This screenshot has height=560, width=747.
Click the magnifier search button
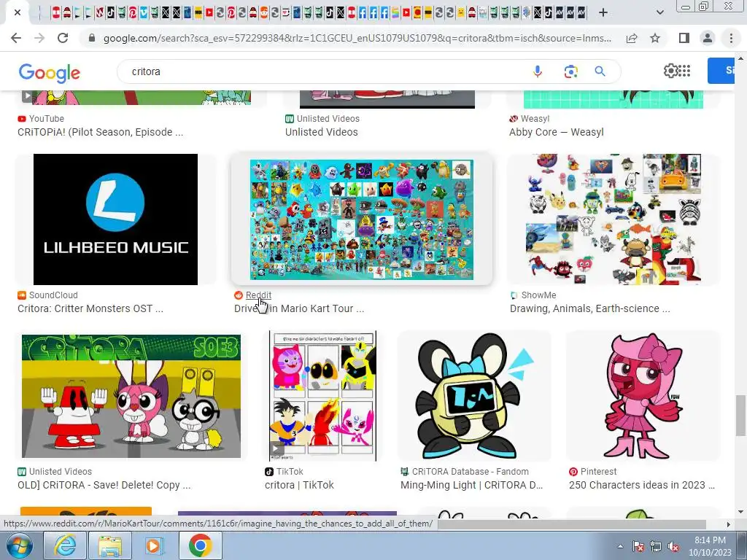600,71
